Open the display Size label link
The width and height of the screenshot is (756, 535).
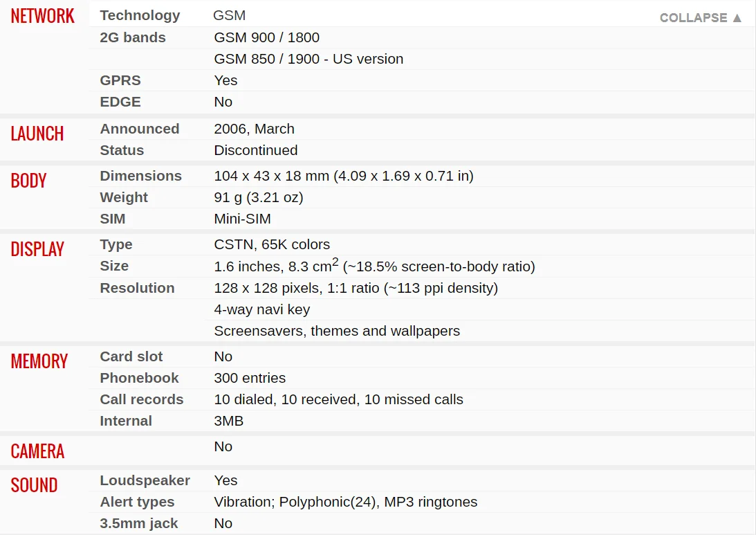[114, 266]
